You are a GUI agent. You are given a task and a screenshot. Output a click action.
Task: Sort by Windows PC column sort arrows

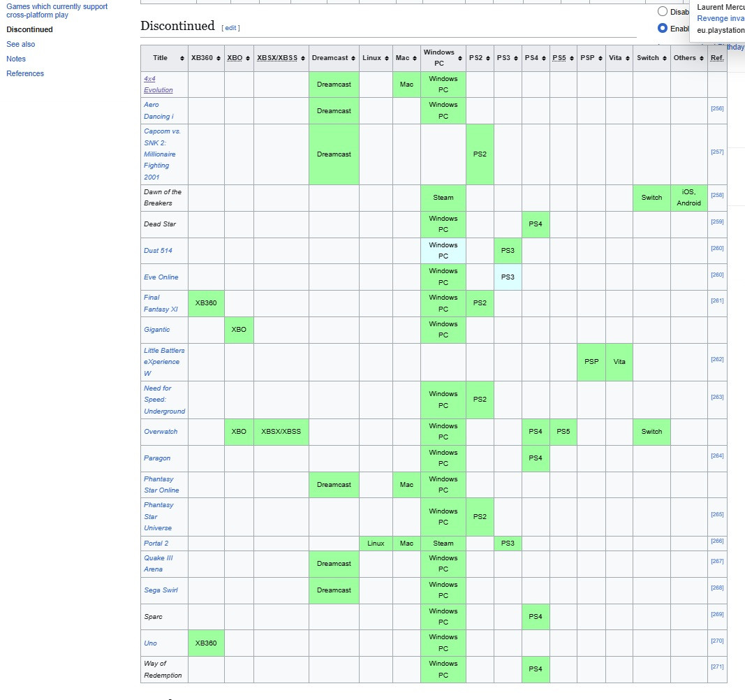(460, 58)
